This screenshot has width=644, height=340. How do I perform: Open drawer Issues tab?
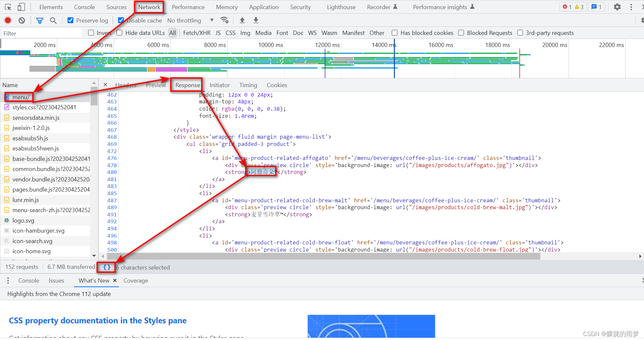(56, 281)
